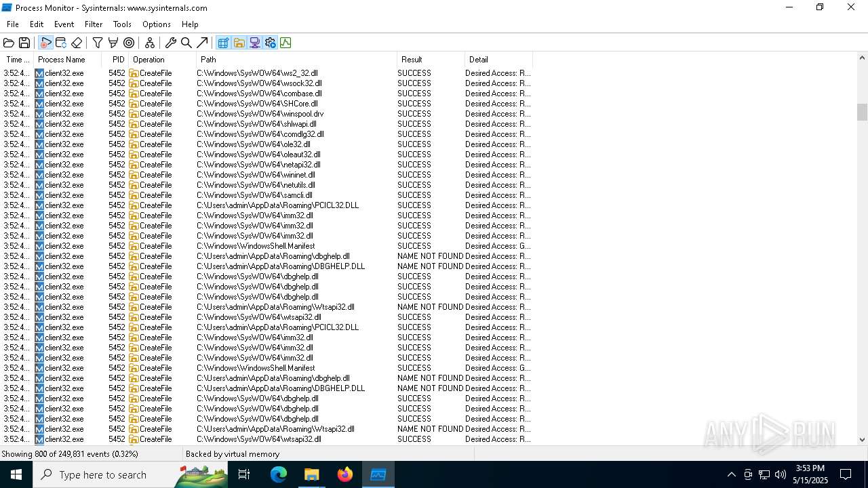Click the Process Name column header
The height and width of the screenshot is (488, 868).
coord(68,60)
